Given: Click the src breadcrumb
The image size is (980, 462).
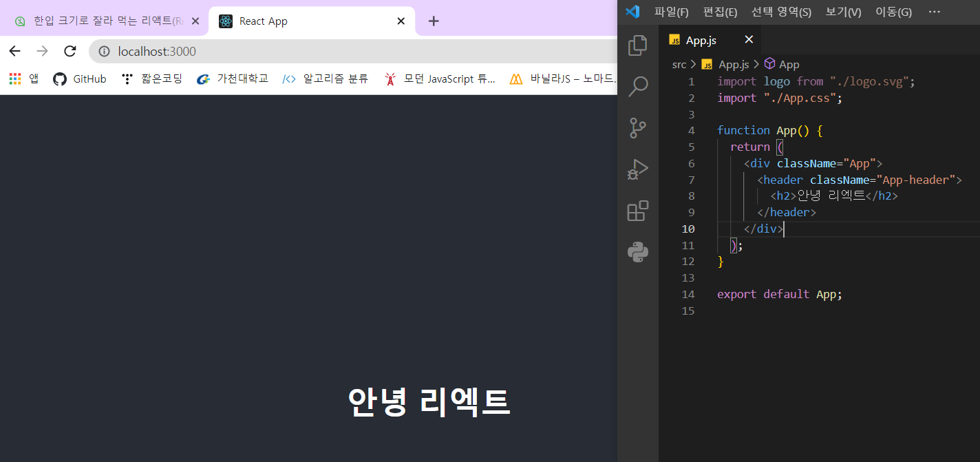Looking at the screenshot, I should [x=679, y=65].
